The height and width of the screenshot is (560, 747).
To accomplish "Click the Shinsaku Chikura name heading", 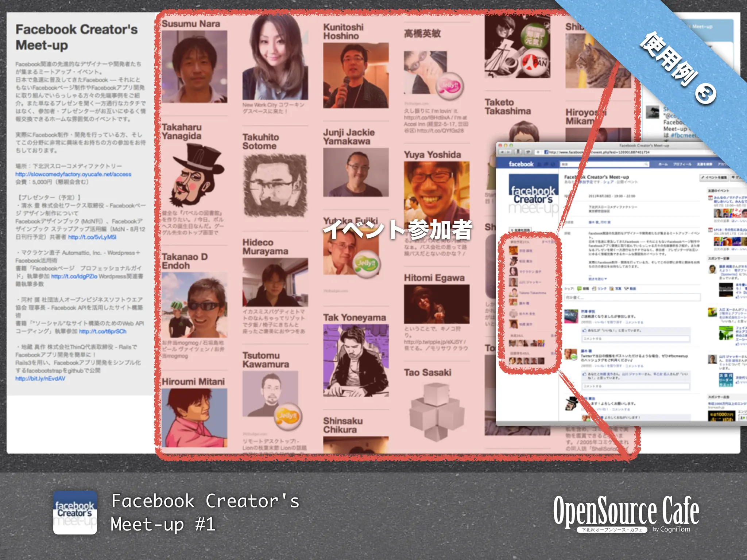I will [343, 425].
